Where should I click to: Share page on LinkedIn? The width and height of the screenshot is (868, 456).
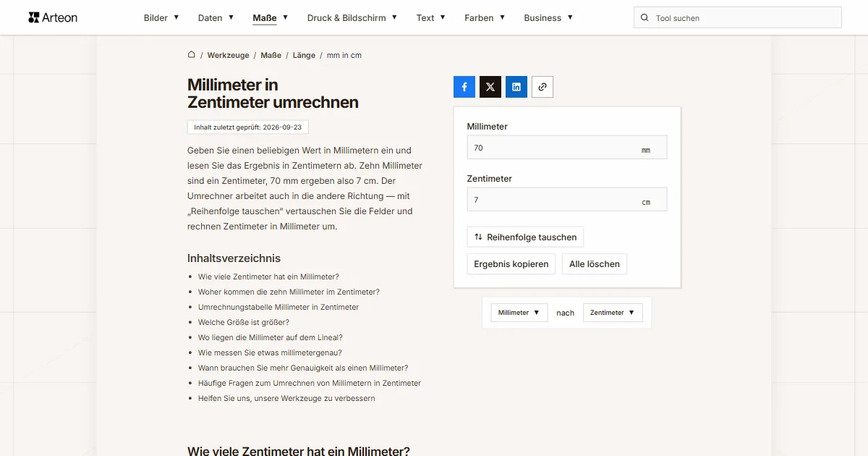(516, 87)
